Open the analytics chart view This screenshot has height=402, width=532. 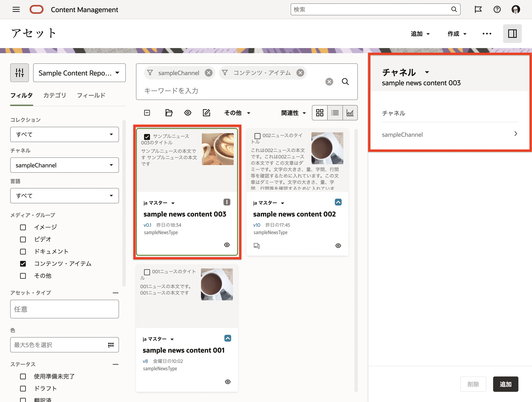[350, 113]
